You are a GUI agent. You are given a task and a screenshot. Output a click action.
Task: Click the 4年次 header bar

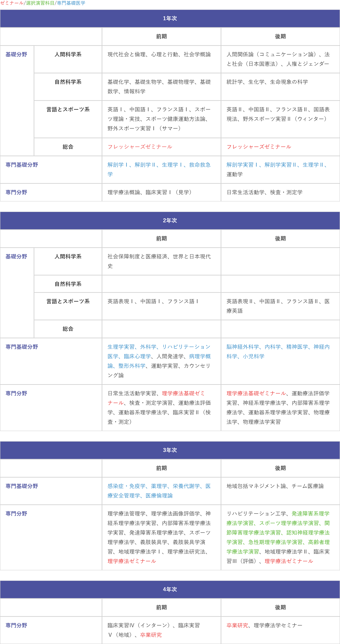pos(170,589)
